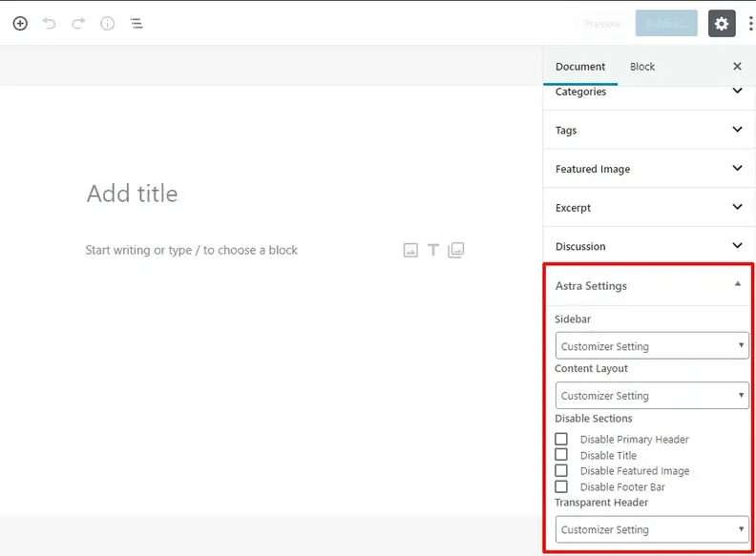Check Disable Footer Bar
The image size is (756, 556).
pos(561,486)
